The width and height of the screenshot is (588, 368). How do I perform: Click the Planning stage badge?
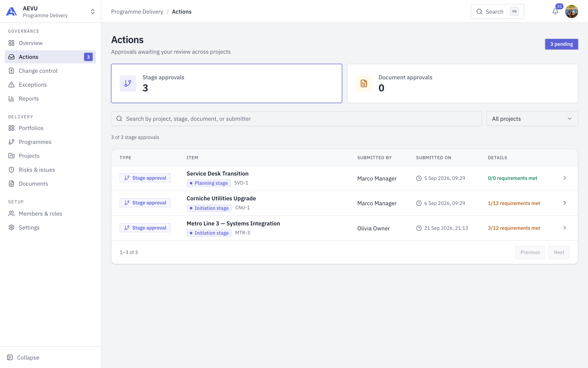click(209, 183)
